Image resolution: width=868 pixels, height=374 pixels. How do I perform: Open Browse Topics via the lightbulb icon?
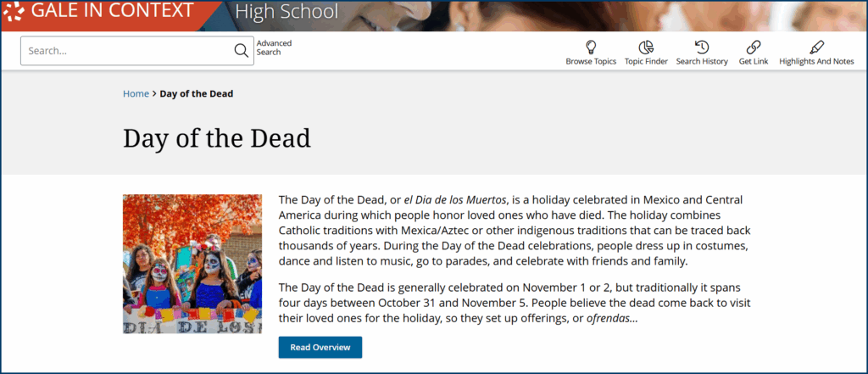[591, 47]
